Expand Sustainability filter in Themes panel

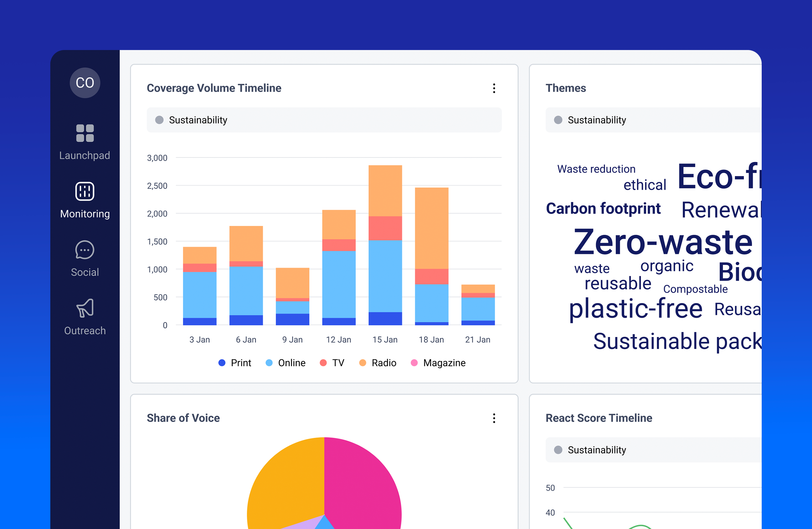[x=654, y=120]
